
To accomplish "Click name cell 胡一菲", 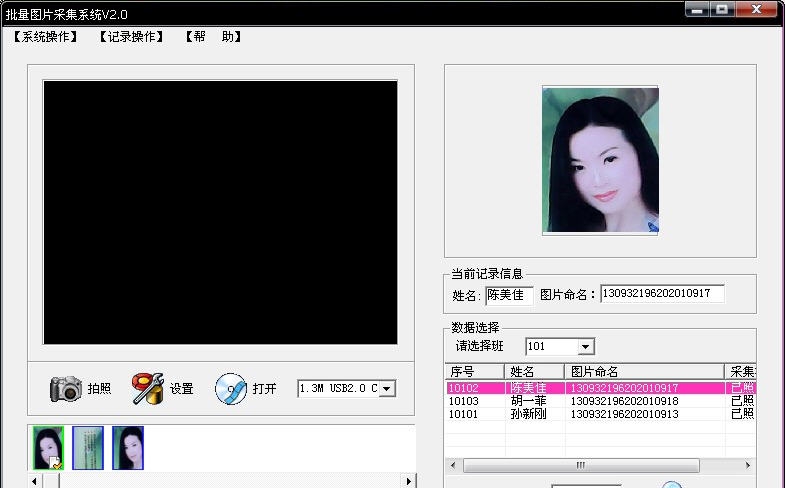I will (528, 401).
